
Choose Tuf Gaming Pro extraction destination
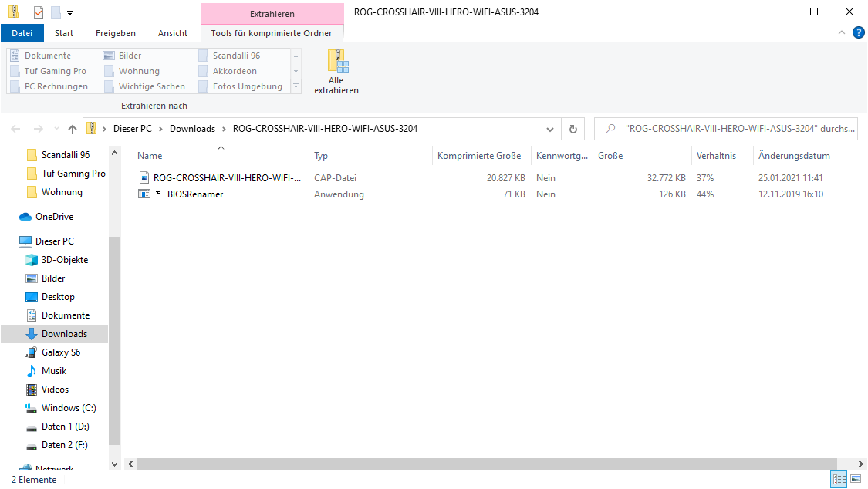[49, 71]
